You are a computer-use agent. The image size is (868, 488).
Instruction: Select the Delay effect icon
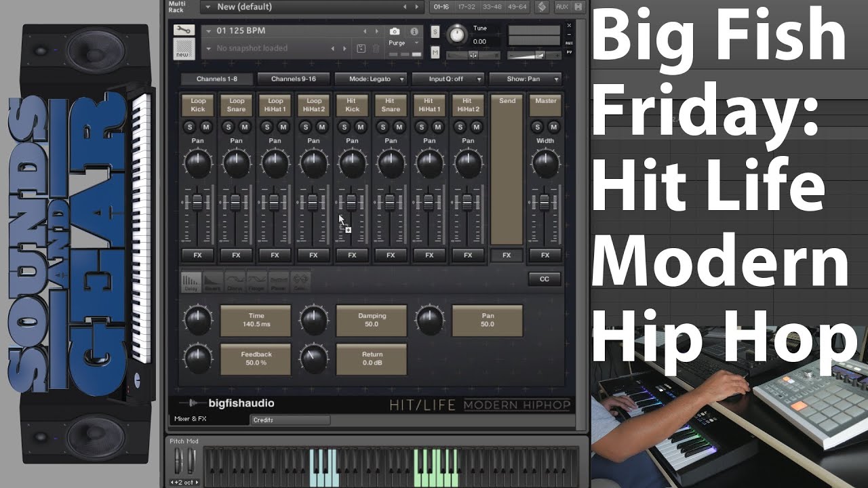pos(191,281)
